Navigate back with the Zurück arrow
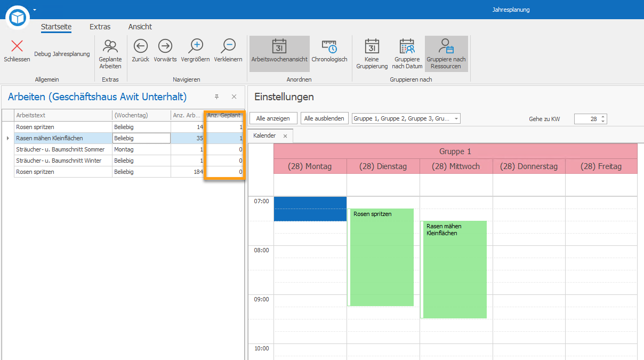Viewport: 644px width, 360px height. [x=141, y=46]
